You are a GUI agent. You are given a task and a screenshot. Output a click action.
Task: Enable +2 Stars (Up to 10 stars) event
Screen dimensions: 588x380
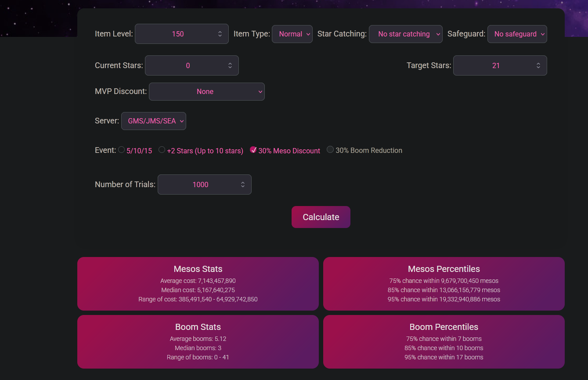162,150
